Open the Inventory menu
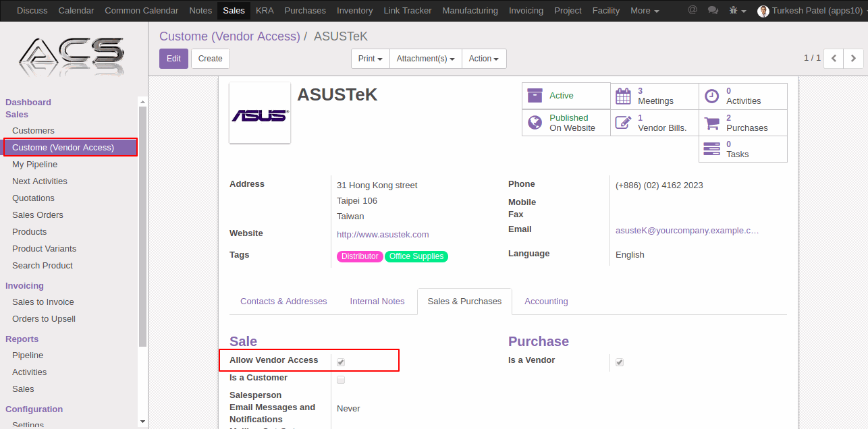Viewport: 868px width, 429px height. click(354, 11)
